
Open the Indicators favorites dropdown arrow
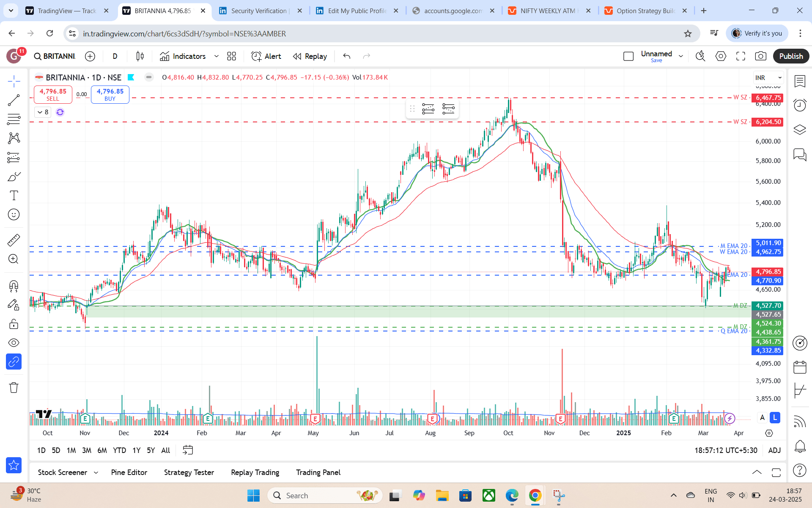pos(217,56)
